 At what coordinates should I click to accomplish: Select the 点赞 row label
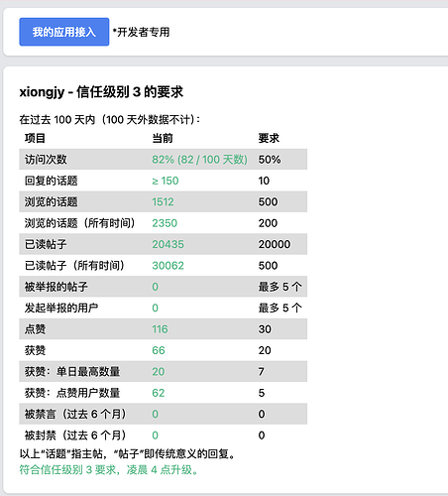tap(36, 329)
